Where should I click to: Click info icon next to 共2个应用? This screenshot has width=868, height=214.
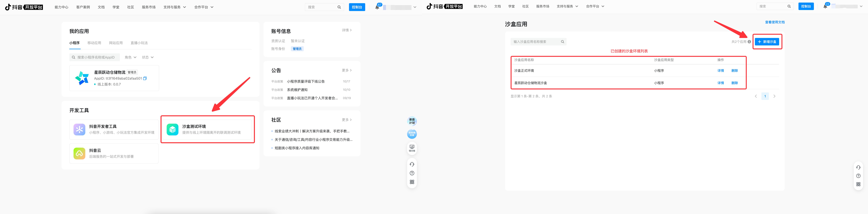[749, 42]
